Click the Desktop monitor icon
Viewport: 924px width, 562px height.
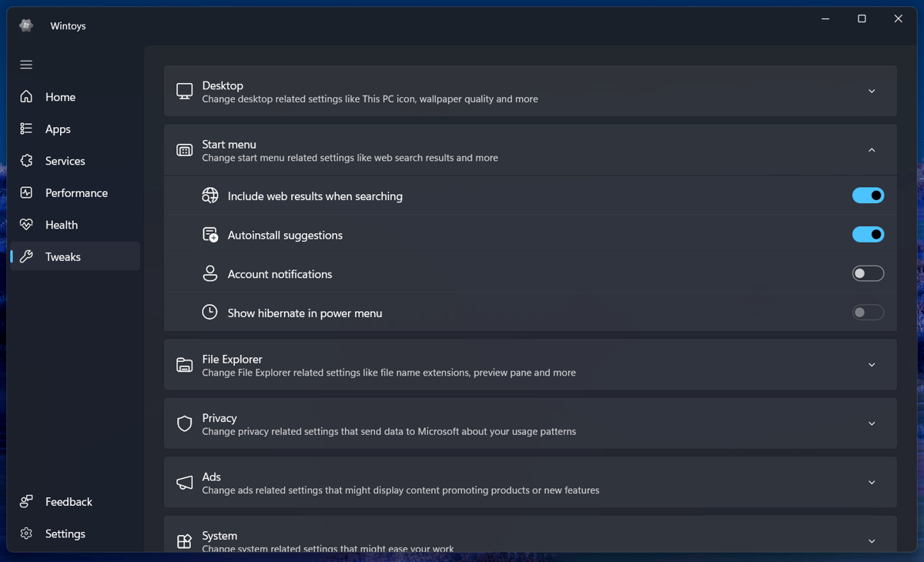(x=184, y=91)
